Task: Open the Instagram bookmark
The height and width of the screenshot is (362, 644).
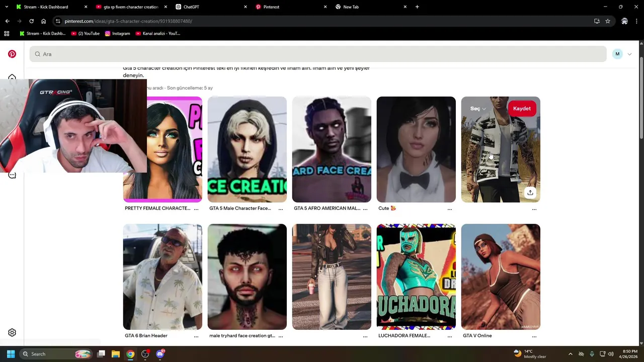Action: [117, 34]
